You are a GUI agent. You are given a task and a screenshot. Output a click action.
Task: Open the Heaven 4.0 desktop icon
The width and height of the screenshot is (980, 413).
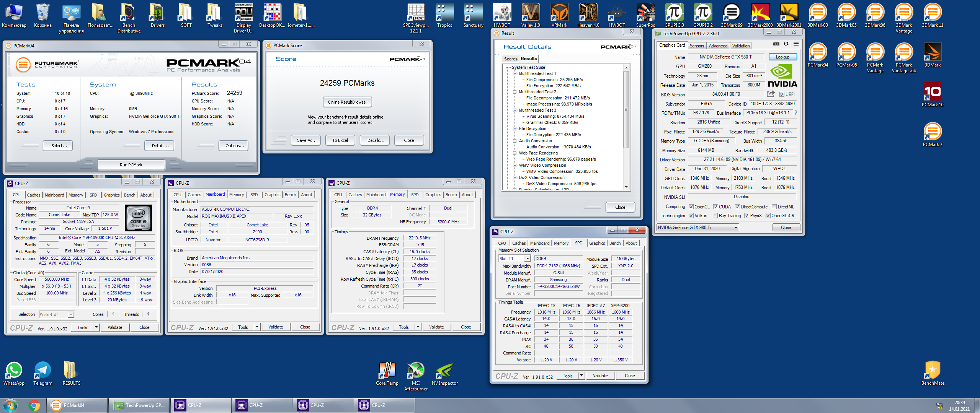(588, 16)
